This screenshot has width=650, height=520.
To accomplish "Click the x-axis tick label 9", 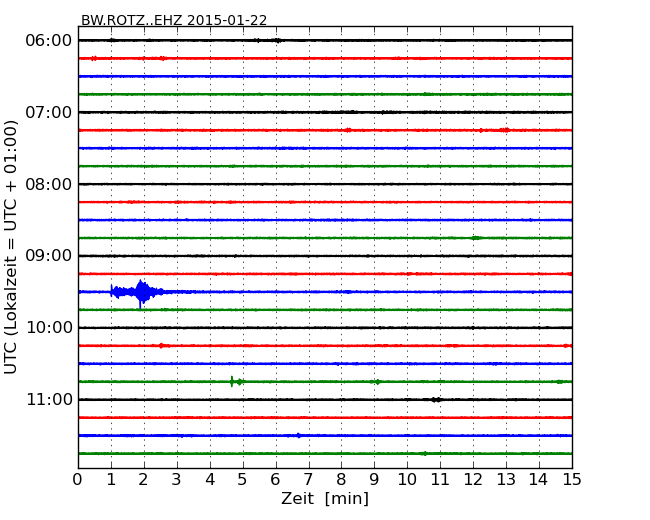I will click(374, 480).
